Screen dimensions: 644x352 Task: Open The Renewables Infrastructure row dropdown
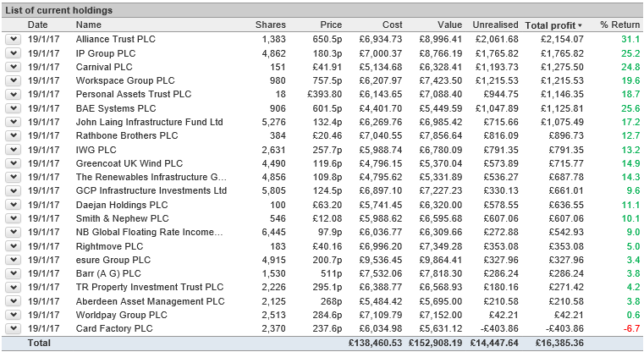[14, 177]
